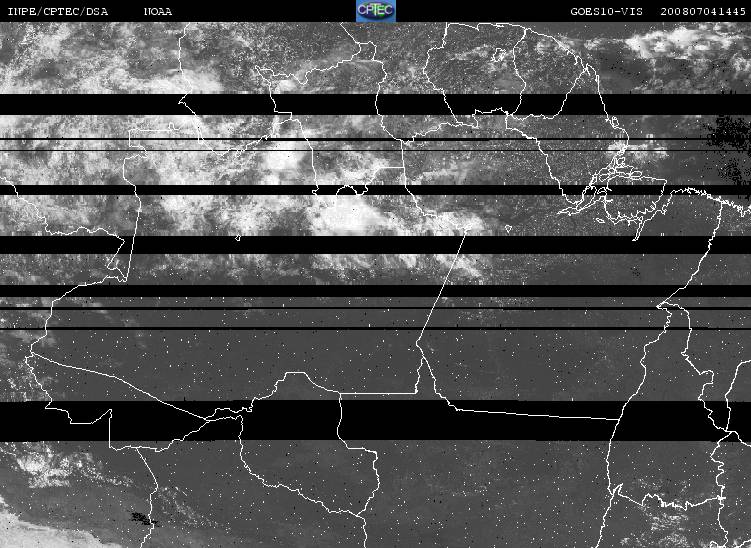Click the widest black missing-data band
This screenshot has height=548, width=751.
(376, 421)
